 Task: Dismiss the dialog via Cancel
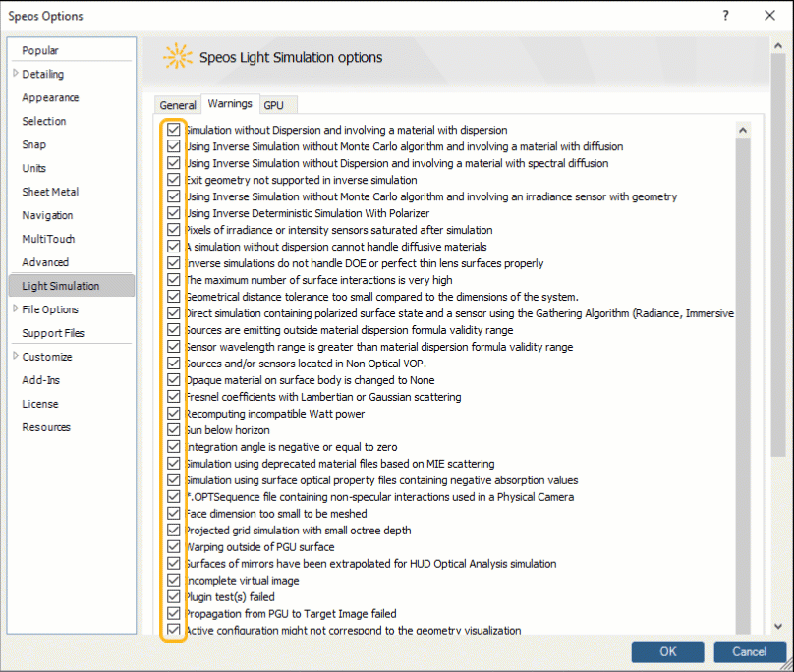click(750, 651)
